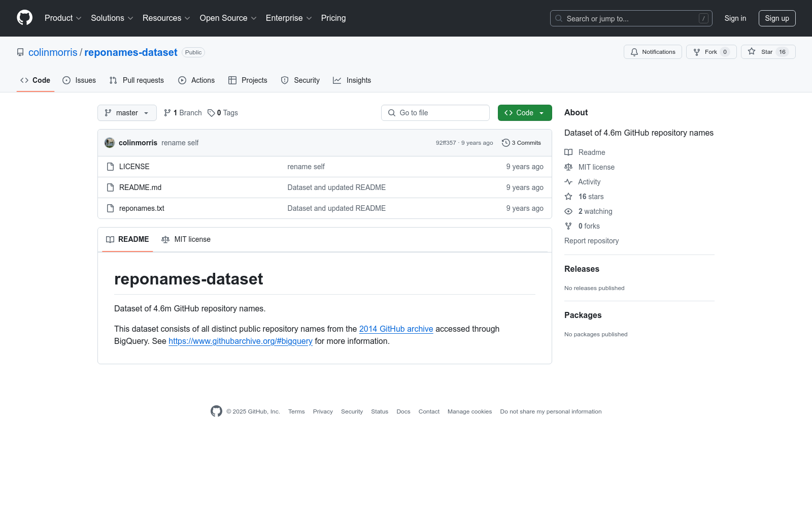Click Report repository link

[592, 241]
